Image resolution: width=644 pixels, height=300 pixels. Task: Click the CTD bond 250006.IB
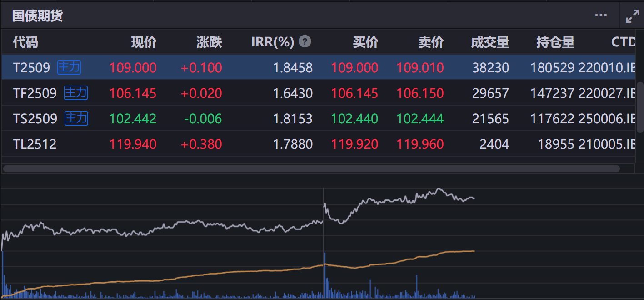(607, 119)
